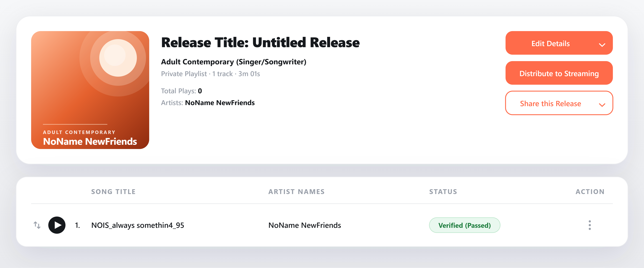This screenshot has height=268, width=644.
Task: Open the three-dot action menu for track
Action: pos(590,225)
